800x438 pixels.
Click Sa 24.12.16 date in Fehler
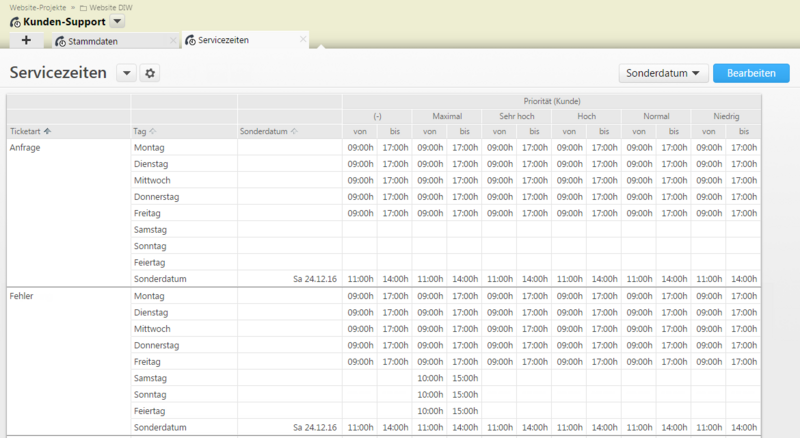(315, 427)
